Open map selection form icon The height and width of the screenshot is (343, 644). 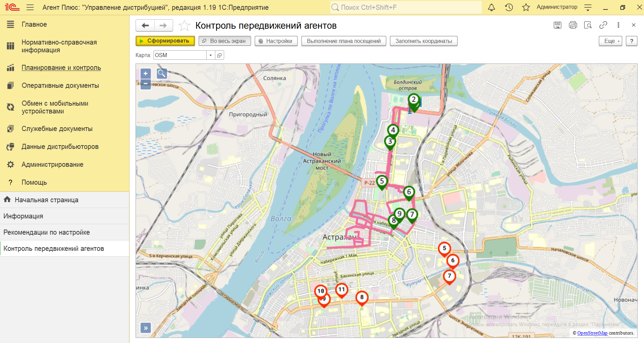(x=219, y=55)
